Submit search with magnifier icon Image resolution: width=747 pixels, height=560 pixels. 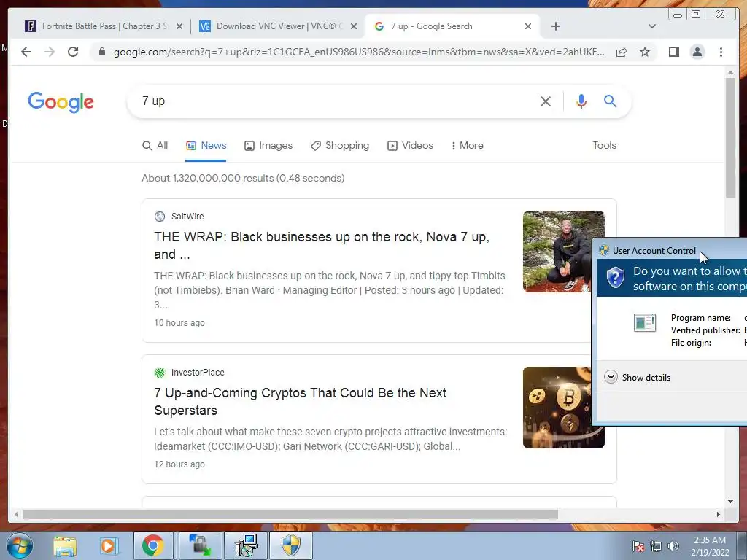click(611, 101)
